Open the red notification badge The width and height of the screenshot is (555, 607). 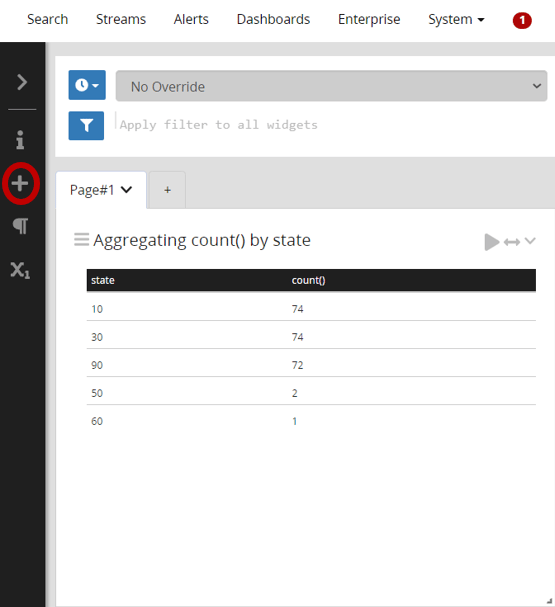click(522, 20)
